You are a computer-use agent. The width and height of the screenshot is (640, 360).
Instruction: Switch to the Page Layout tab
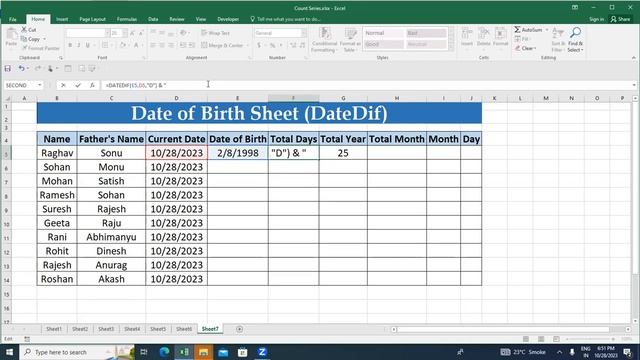click(92, 19)
